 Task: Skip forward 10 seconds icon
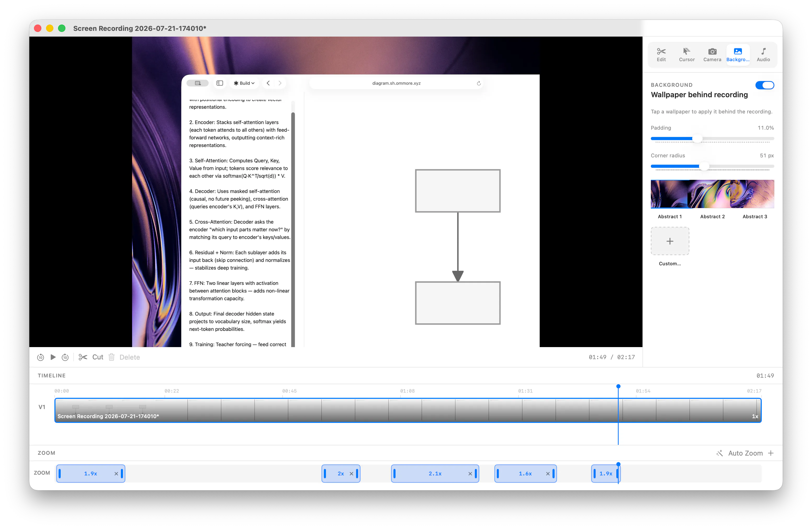pyautogui.click(x=65, y=357)
